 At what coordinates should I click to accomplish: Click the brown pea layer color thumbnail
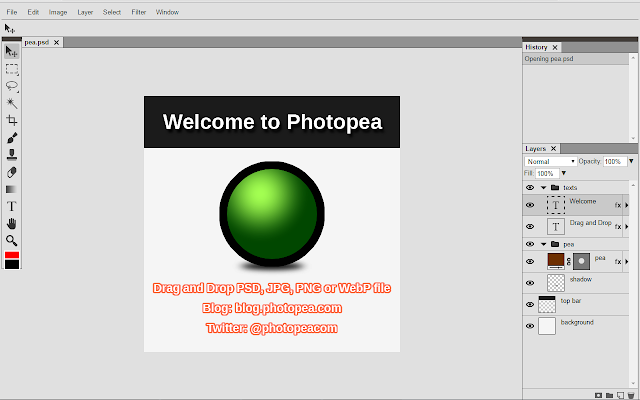[x=556, y=261]
